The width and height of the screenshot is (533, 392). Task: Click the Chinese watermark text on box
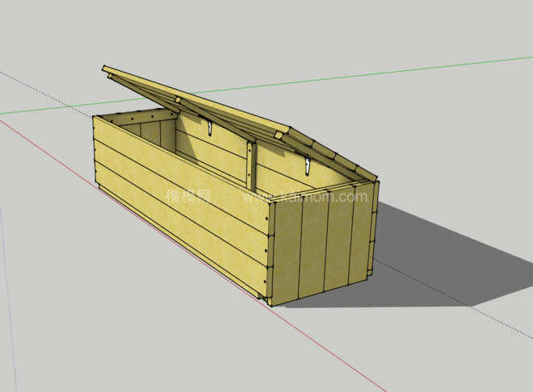188,195
